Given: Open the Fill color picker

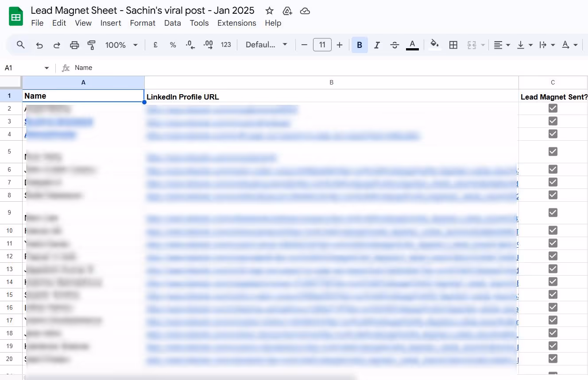Looking at the screenshot, I should tap(434, 45).
